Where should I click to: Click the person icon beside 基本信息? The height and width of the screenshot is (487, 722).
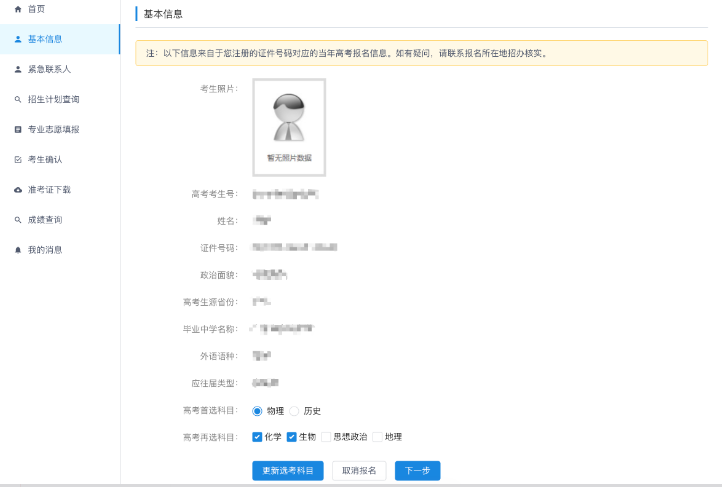18,39
